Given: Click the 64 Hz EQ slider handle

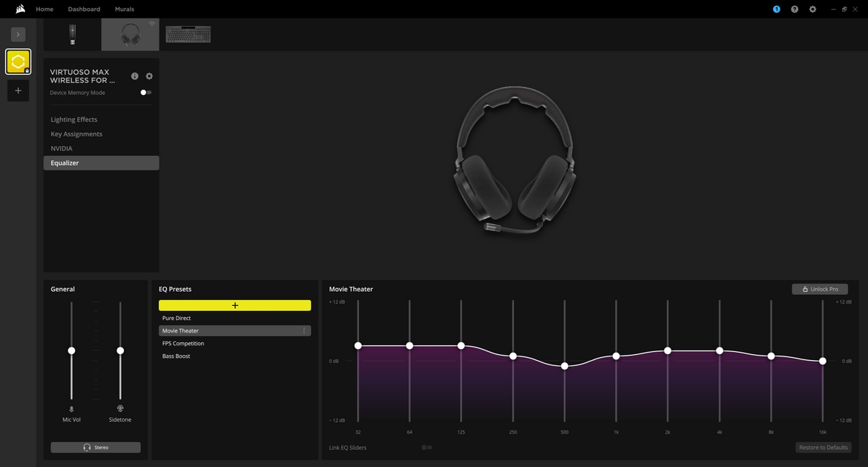Looking at the screenshot, I should [410, 346].
